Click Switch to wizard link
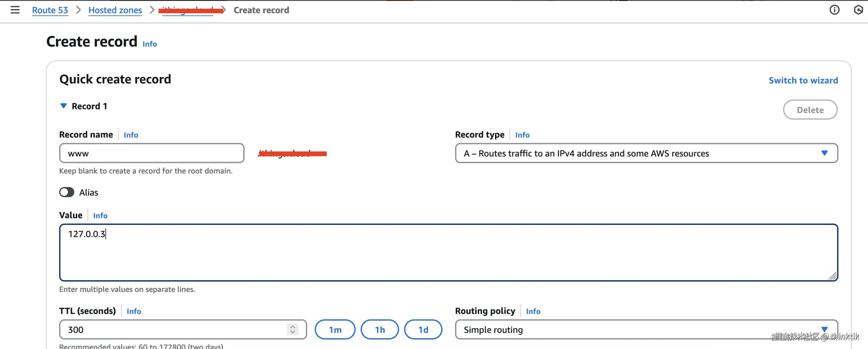Screen dimensions: 868x349 pyautogui.click(x=803, y=80)
